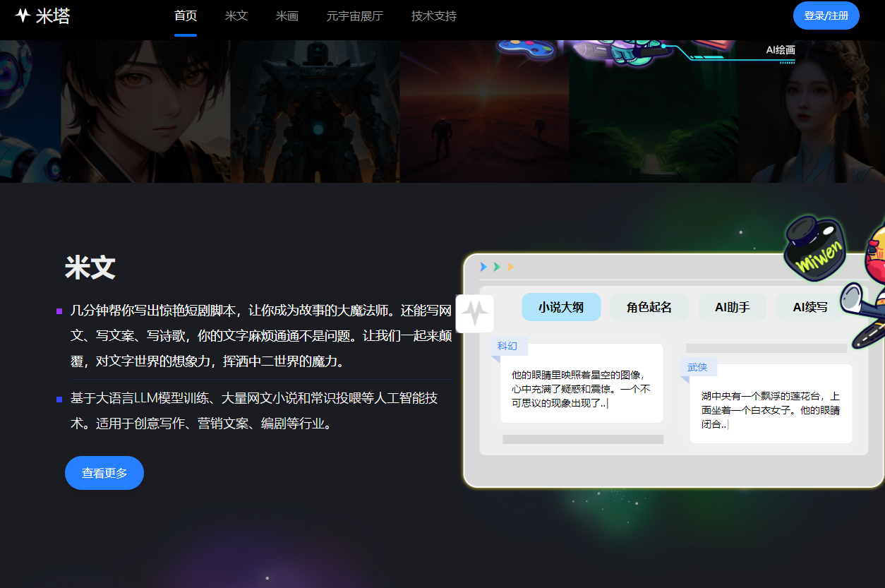
Task: Open the 技术支持 page
Action: click(434, 16)
